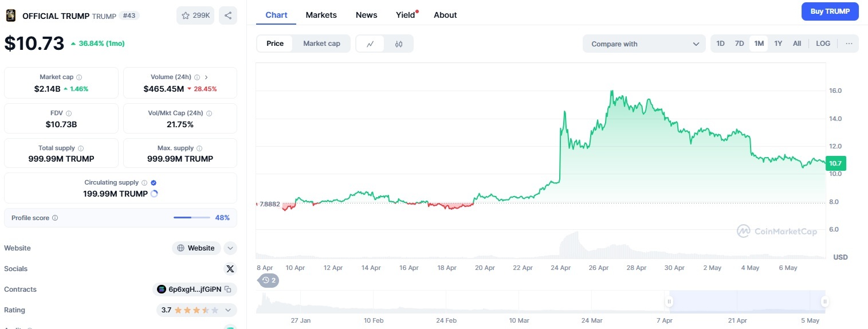Select the Market cap chart toggle
This screenshot has width=868, height=329.
tap(321, 44)
